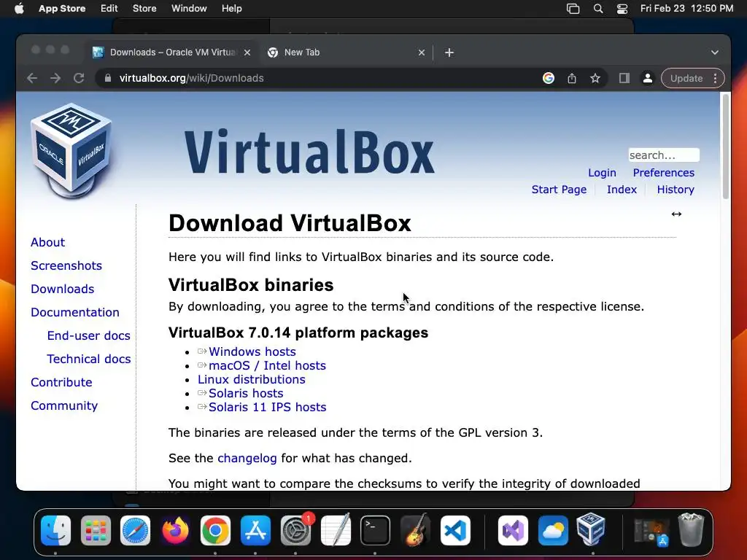Click the wiki search box

pyautogui.click(x=664, y=155)
